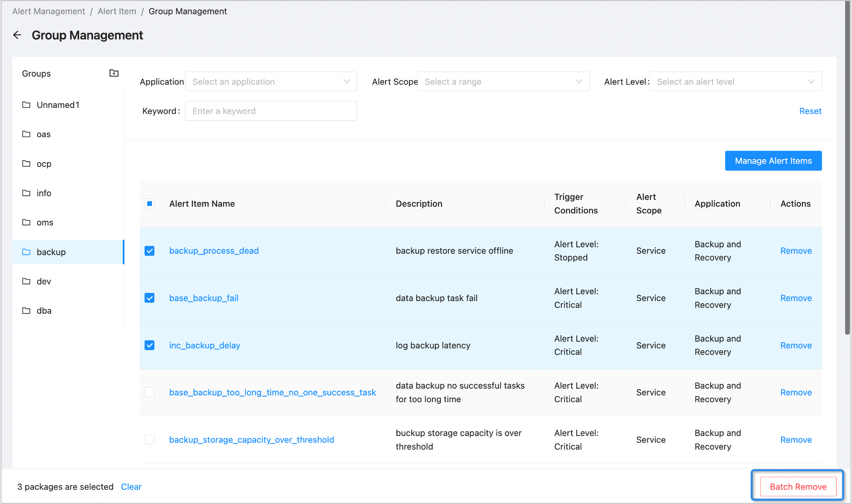The width and height of the screenshot is (852, 504).
Task: Click the folder icon next to oas
Action: [x=27, y=134]
